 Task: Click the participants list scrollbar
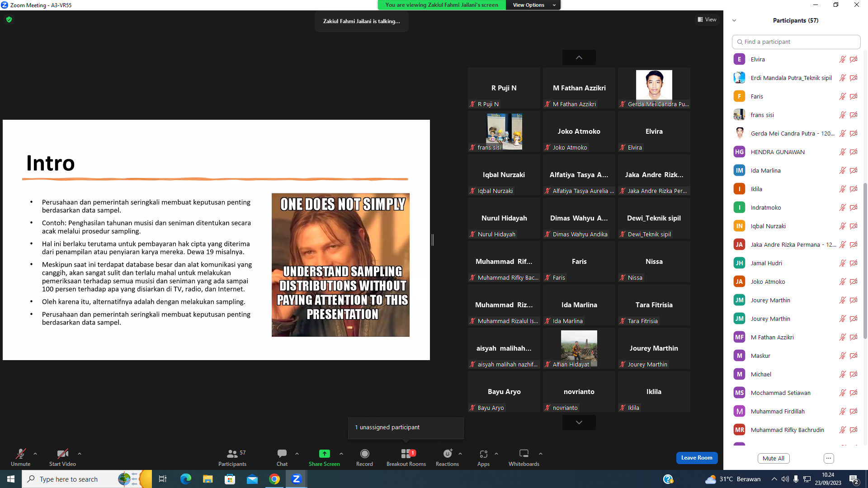[865, 260]
